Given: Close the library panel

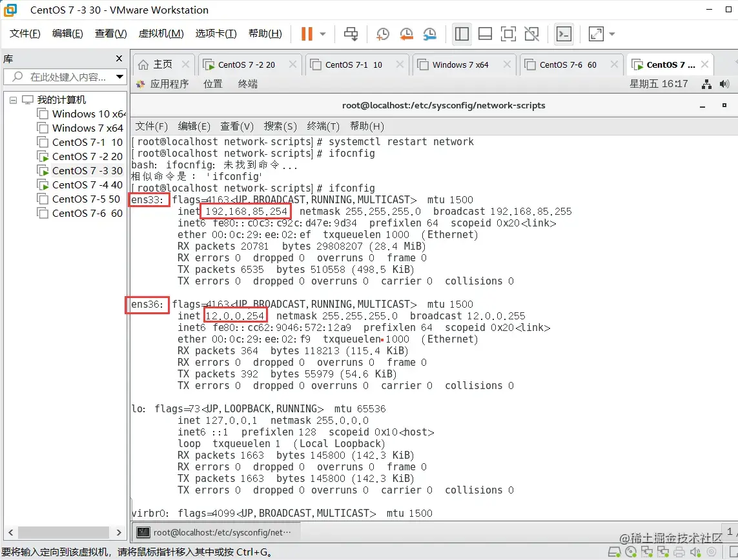Looking at the screenshot, I should coord(119,58).
